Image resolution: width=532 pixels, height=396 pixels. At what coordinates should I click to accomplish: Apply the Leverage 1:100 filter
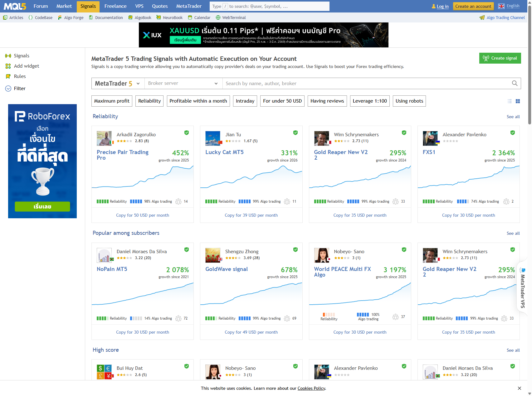point(370,101)
